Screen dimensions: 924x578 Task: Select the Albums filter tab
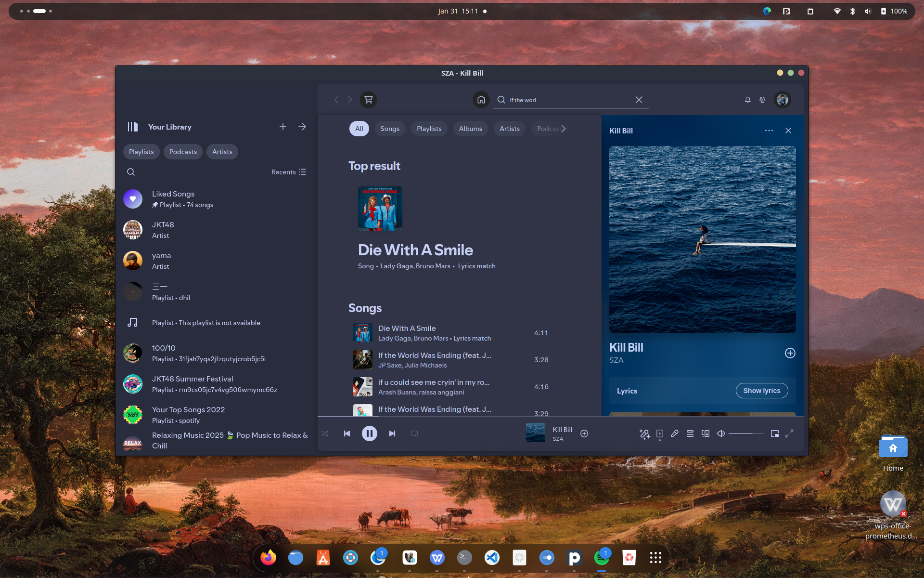[470, 129]
